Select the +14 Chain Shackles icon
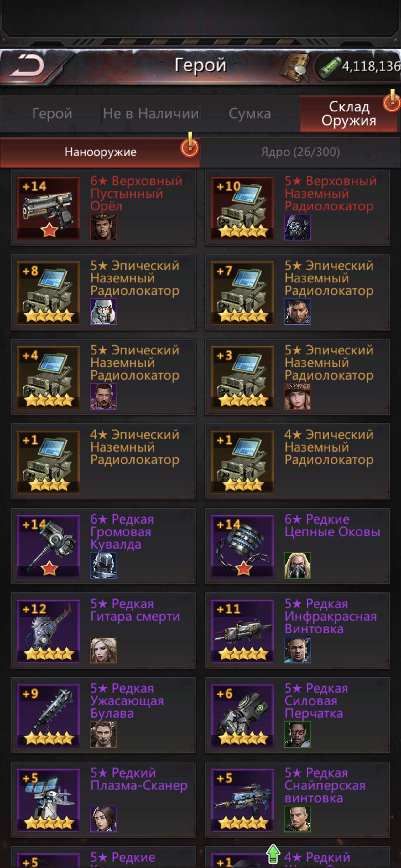The width and height of the screenshot is (401, 868). (242, 546)
